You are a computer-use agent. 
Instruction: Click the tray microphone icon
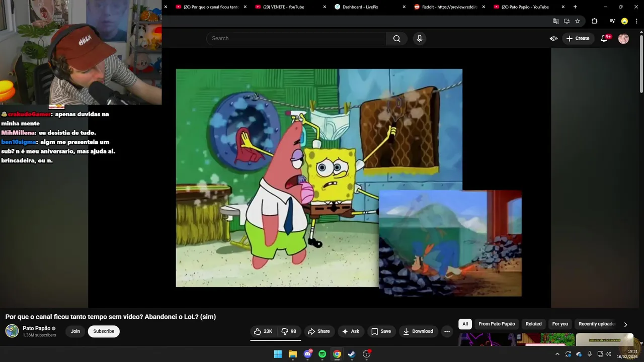tap(590, 354)
